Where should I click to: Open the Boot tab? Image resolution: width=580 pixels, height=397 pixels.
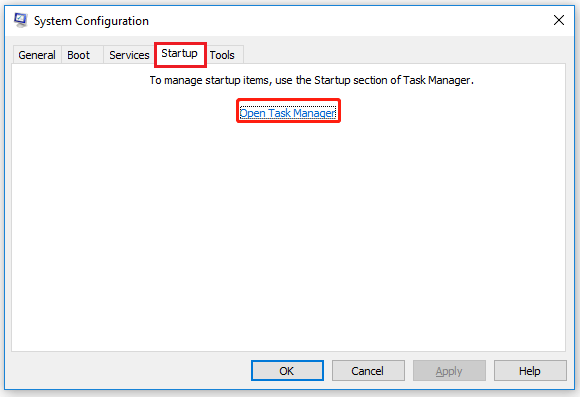78,55
